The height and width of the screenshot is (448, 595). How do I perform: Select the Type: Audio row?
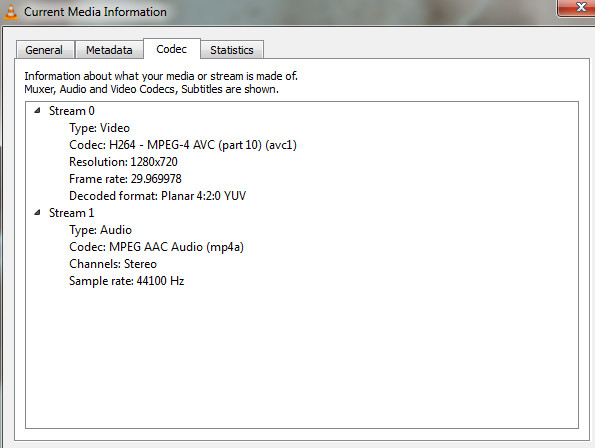point(101,230)
